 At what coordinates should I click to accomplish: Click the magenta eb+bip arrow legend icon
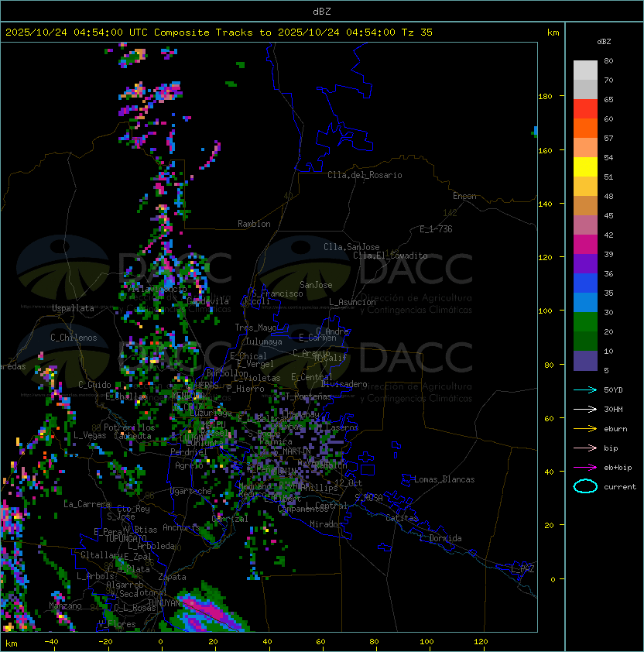tap(585, 468)
